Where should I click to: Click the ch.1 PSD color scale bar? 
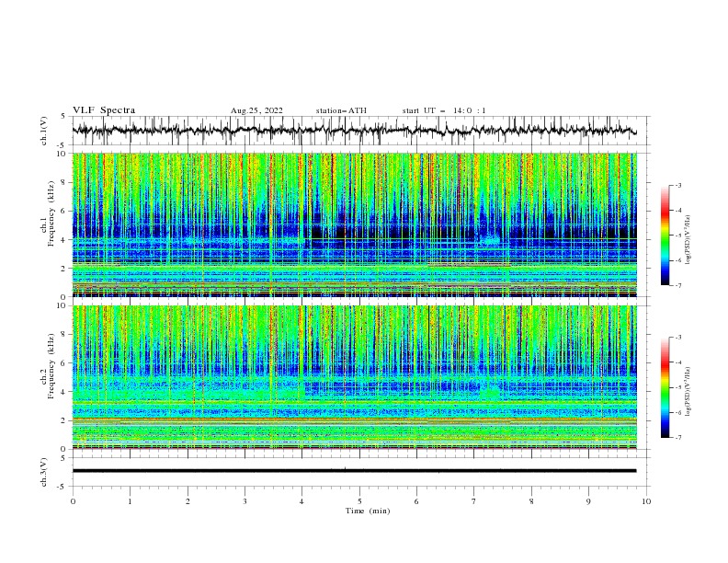pyautogui.click(x=665, y=236)
